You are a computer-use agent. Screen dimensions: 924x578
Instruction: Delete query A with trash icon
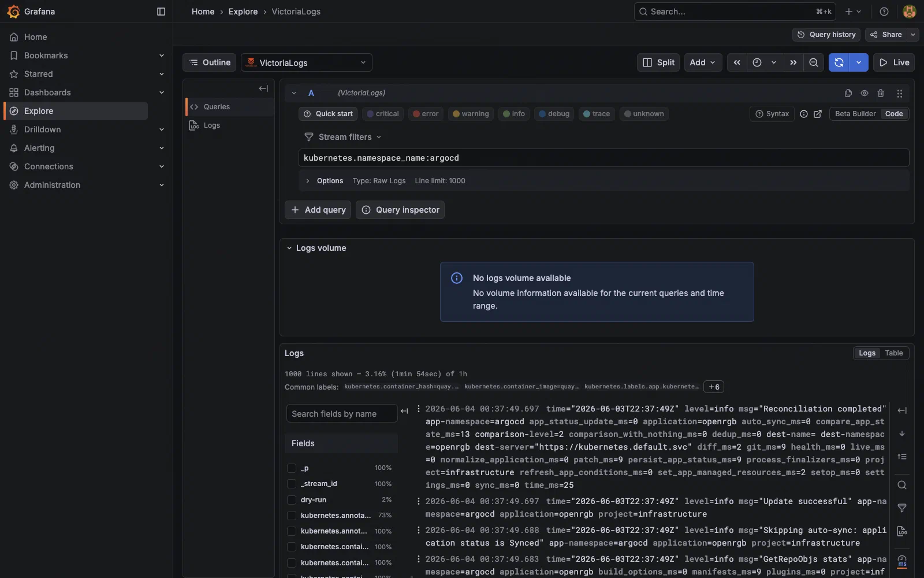pos(881,93)
